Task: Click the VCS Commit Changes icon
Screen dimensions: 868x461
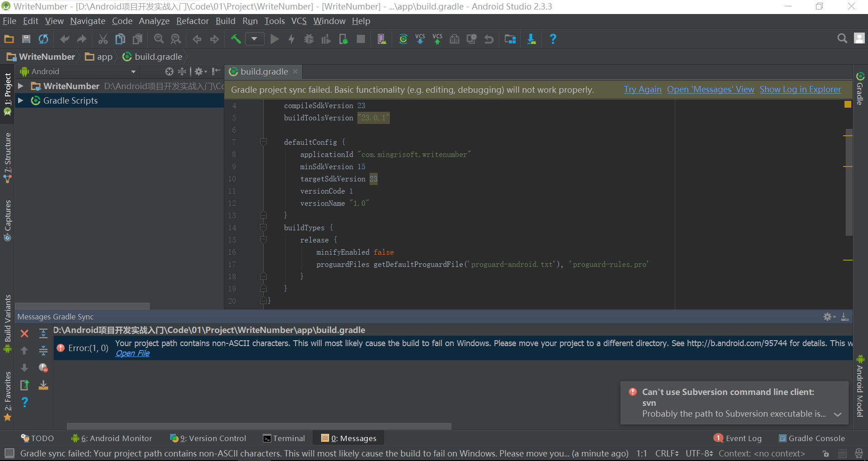Action: coord(437,39)
